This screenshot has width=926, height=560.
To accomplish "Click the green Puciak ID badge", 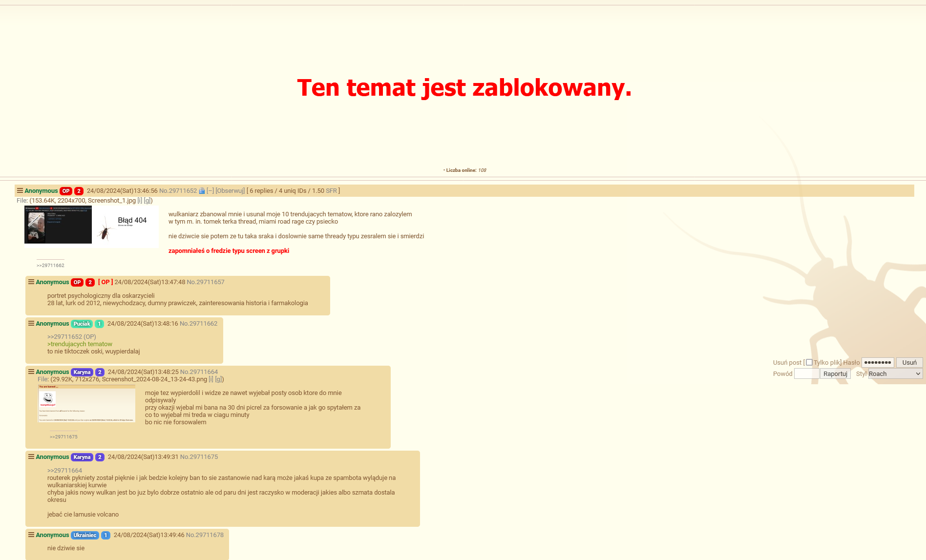I will click(x=82, y=324).
